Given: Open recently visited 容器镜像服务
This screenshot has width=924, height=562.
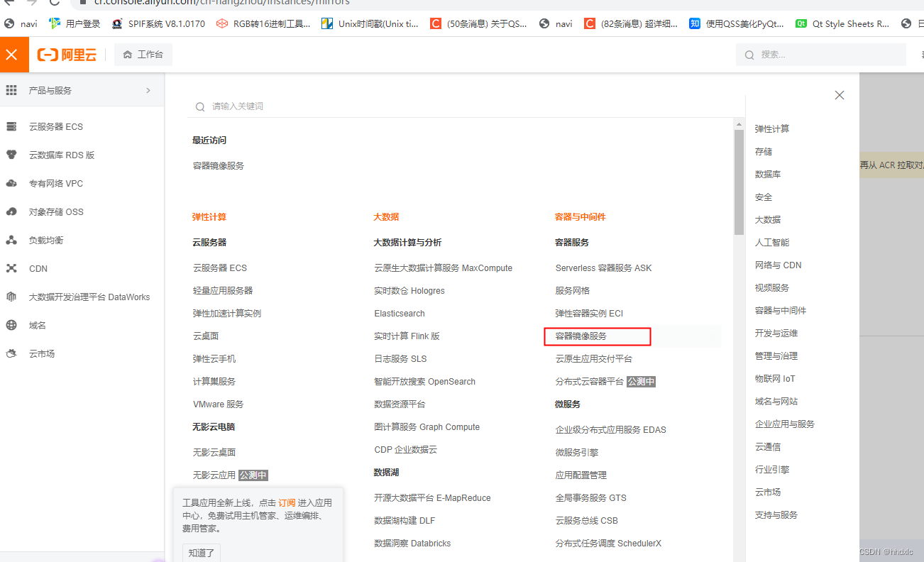Looking at the screenshot, I should [x=219, y=166].
